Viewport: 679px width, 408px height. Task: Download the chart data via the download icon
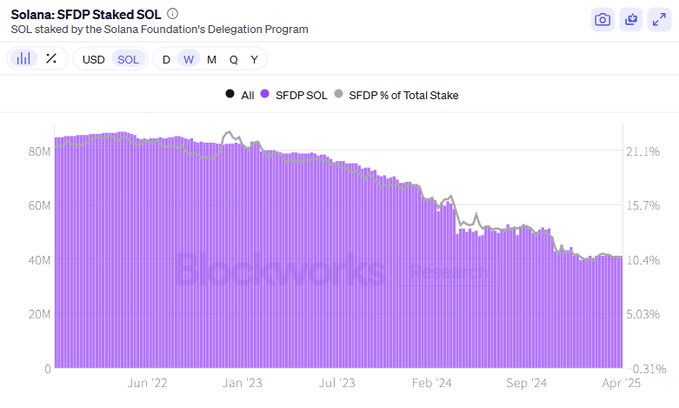click(x=631, y=19)
